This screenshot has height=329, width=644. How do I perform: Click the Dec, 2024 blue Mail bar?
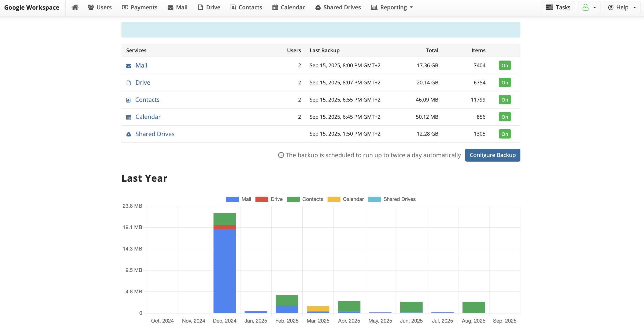pos(225,271)
